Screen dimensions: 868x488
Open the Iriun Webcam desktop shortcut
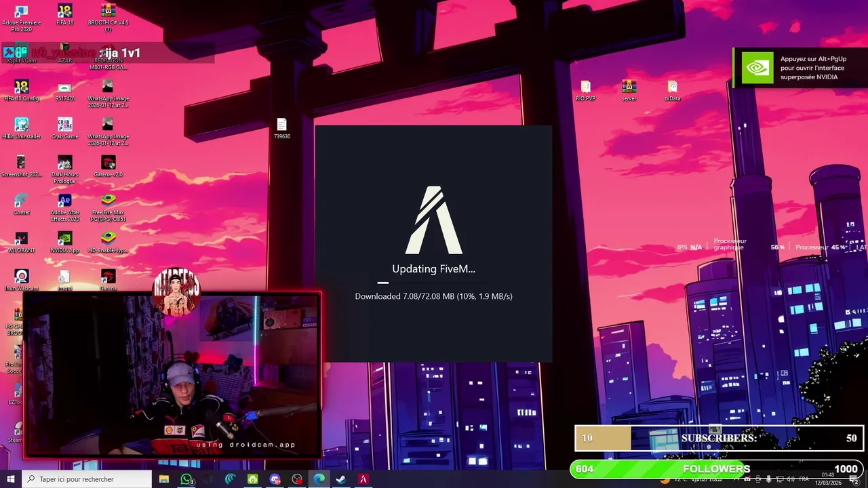[21, 281]
